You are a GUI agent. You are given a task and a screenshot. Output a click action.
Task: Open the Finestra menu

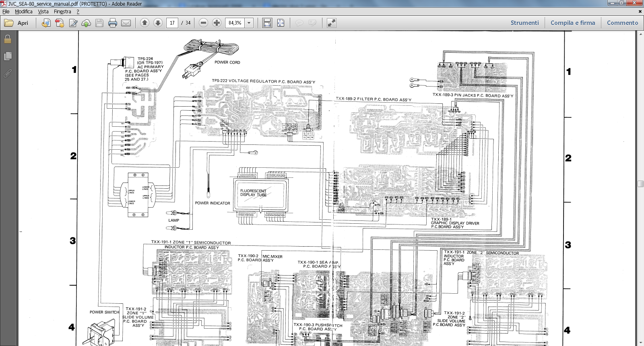tap(62, 12)
